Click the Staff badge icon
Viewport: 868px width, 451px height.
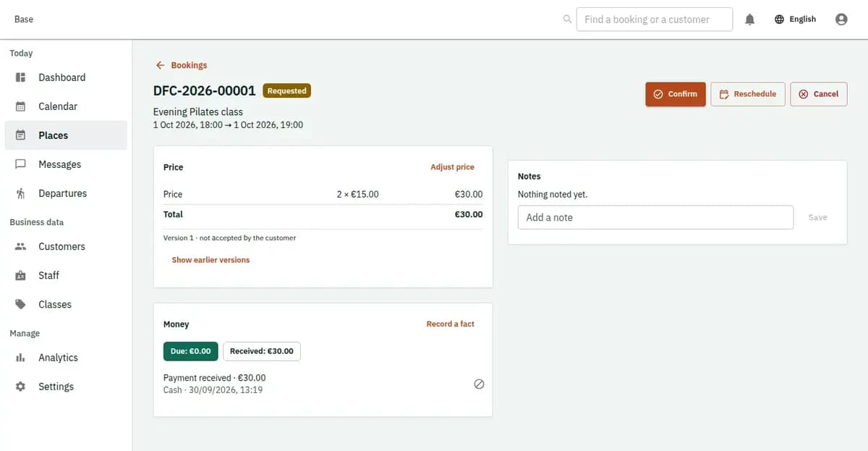click(21, 276)
